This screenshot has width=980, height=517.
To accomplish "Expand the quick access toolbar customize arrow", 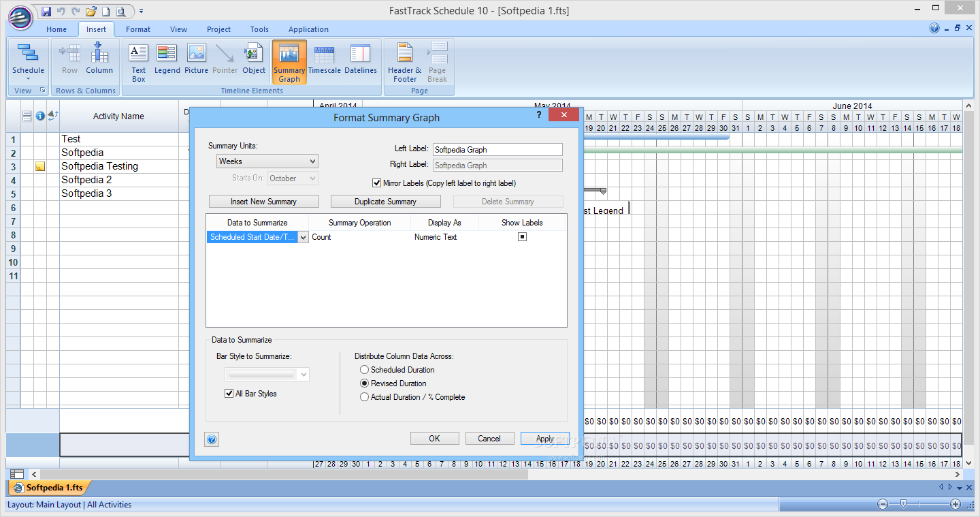I will (x=141, y=12).
